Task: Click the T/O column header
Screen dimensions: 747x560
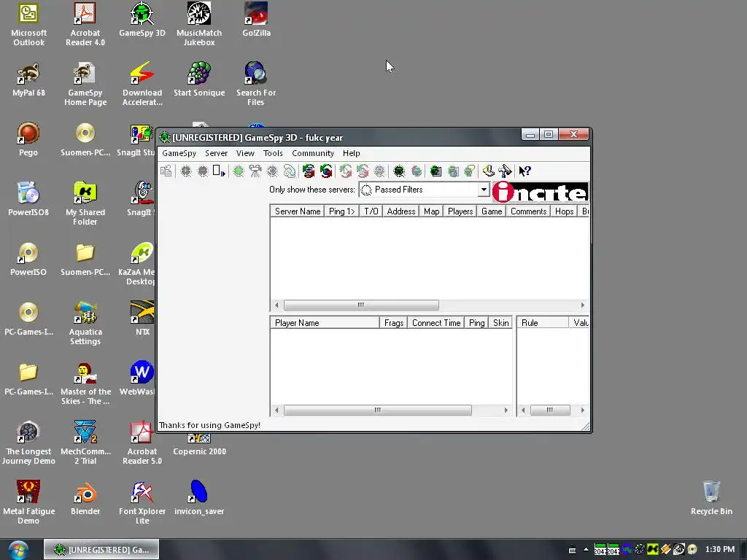Action: pyautogui.click(x=371, y=211)
